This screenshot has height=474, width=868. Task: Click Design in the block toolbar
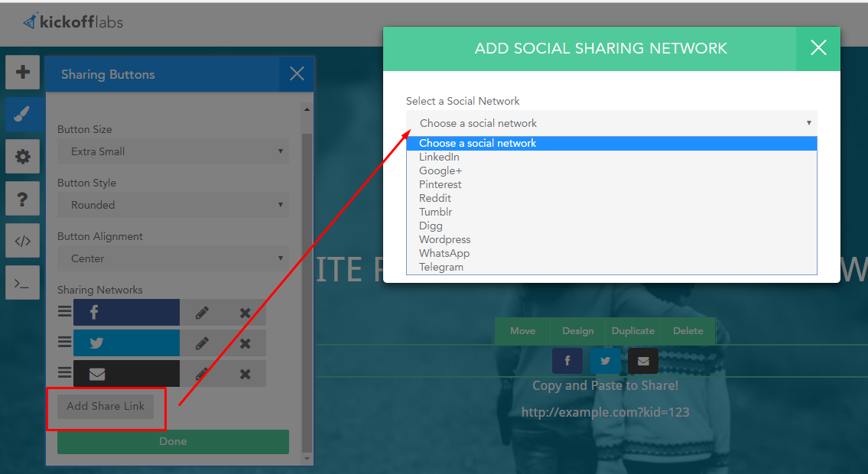point(578,331)
